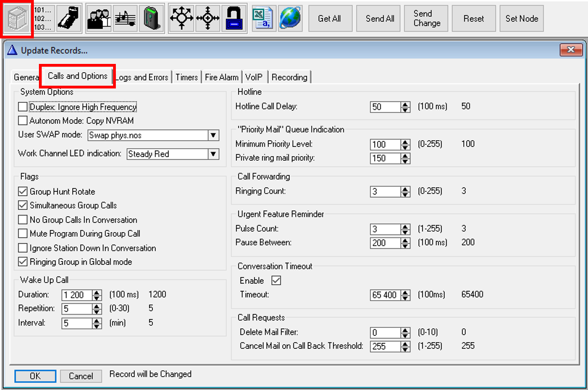Click the padlock icon in toolbar
The width and height of the screenshot is (588, 390).
pyautogui.click(x=234, y=19)
